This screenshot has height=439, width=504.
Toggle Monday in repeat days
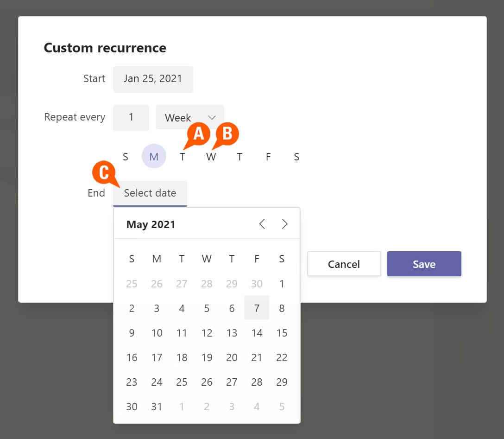click(x=154, y=157)
